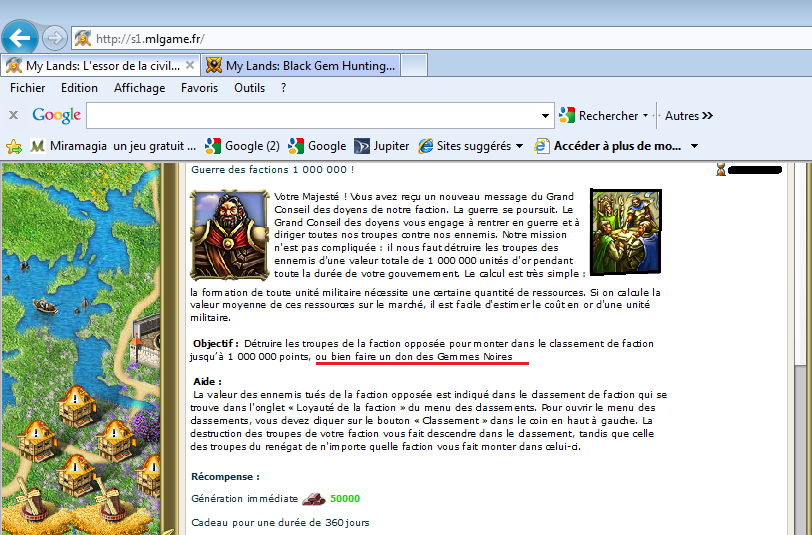The width and height of the screenshot is (812, 535).
Task: Click the browser Forward arrow button
Action: pos(55,38)
